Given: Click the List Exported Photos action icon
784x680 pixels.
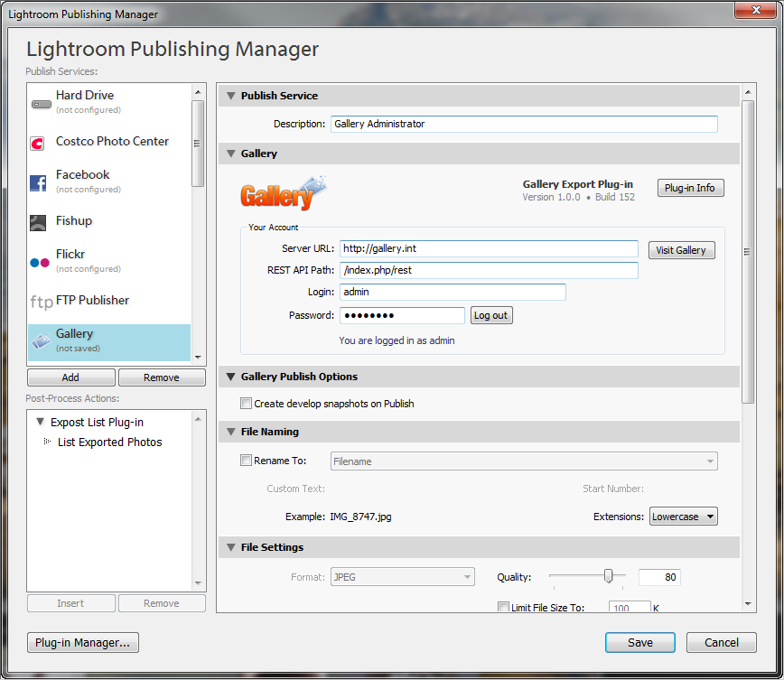Looking at the screenshot, I should [48, 442].
